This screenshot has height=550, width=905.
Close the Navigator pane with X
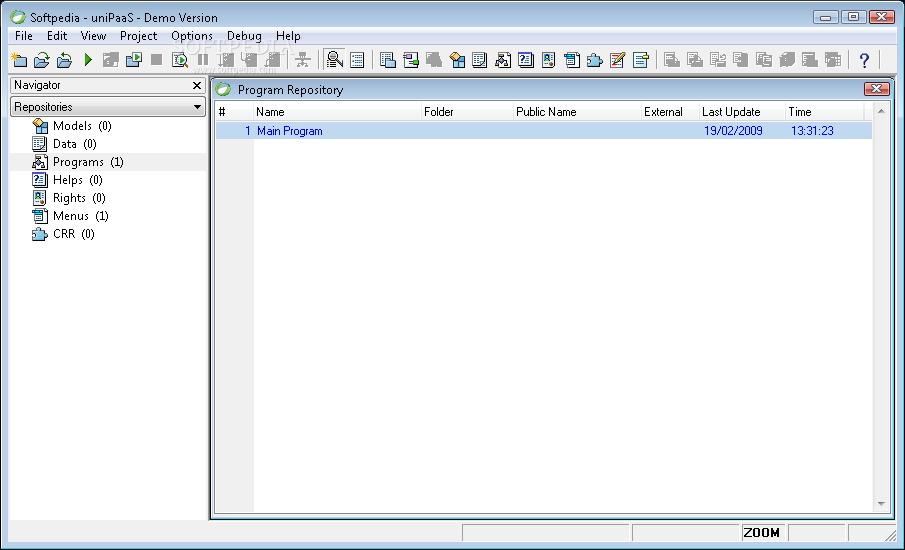[x=197, y=85]
